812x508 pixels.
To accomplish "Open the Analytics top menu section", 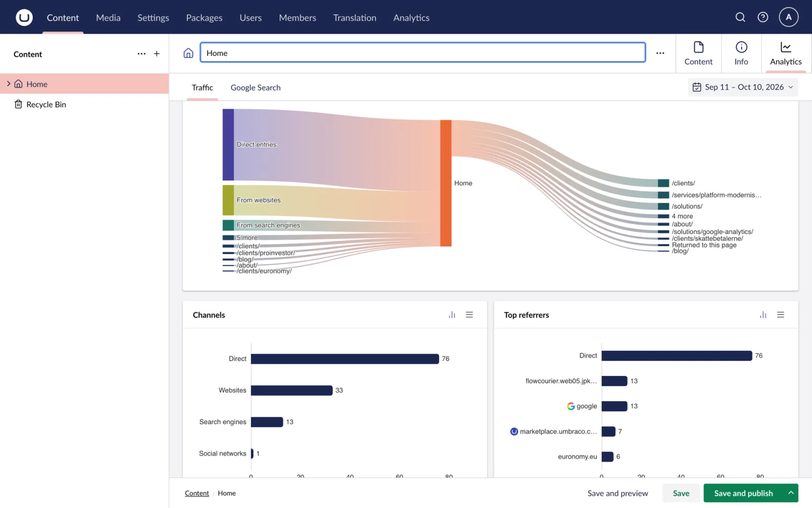I will (x=411, y=18).
